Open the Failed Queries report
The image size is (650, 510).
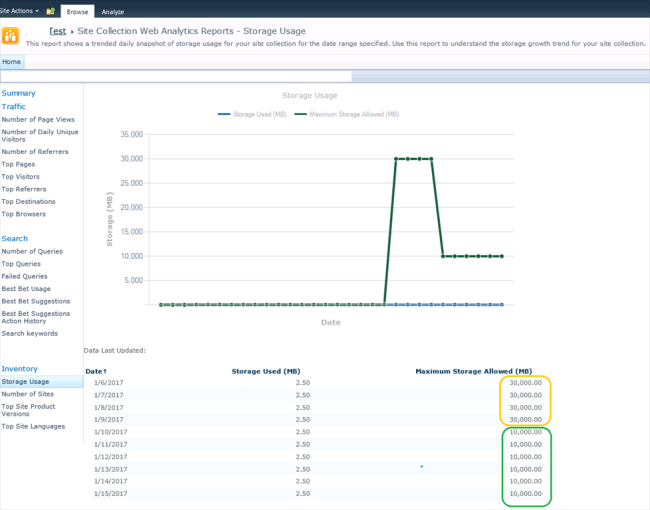point(24,276)
